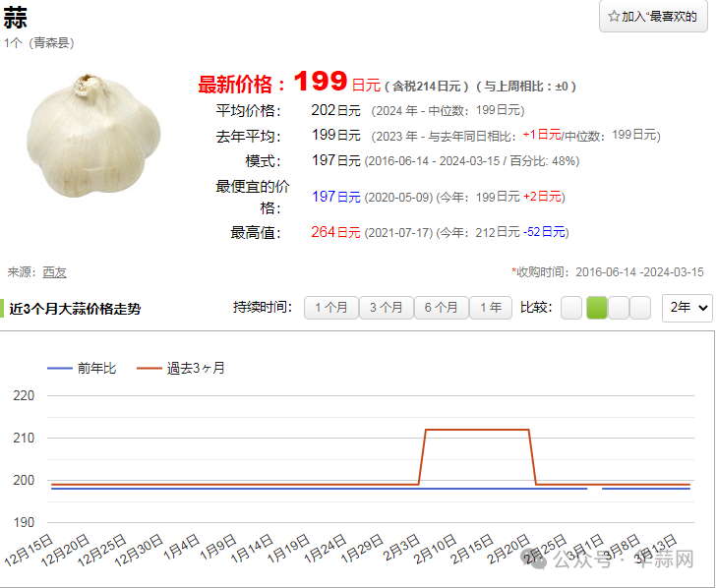
Task: Click the 212 peak of the red price line
Action: click(477, 430)
